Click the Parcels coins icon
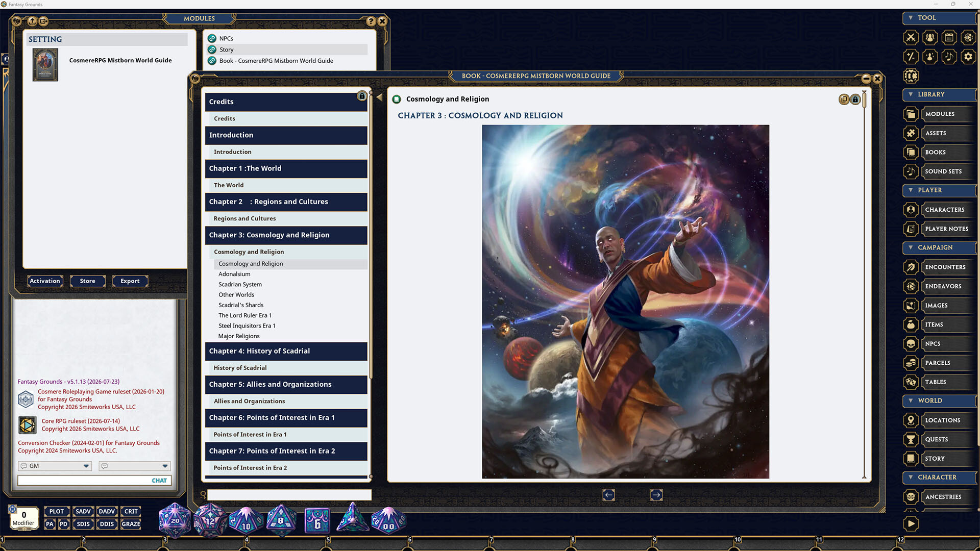 [911, 363]
